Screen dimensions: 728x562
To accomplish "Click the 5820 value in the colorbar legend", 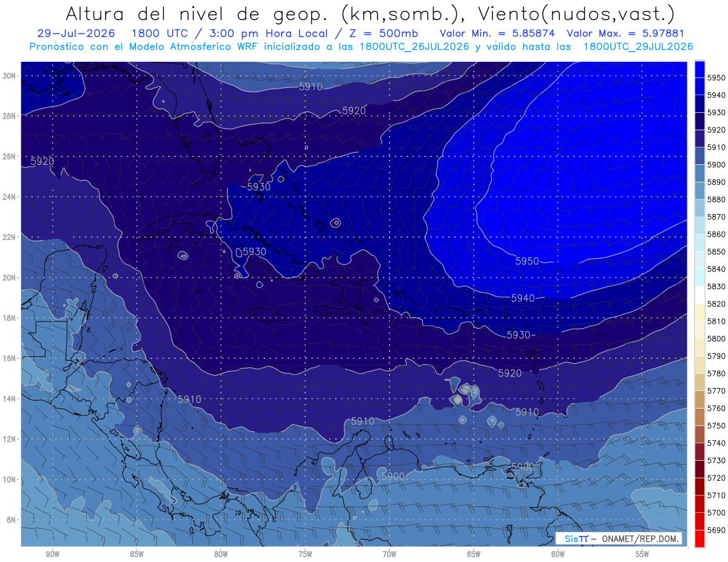I will pos(716,304).
